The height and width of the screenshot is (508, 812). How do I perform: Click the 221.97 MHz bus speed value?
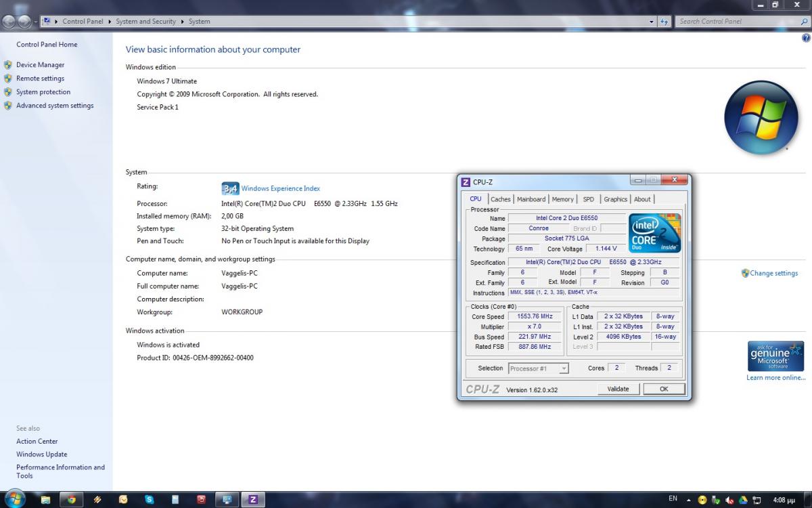click(x=535, y=337)
